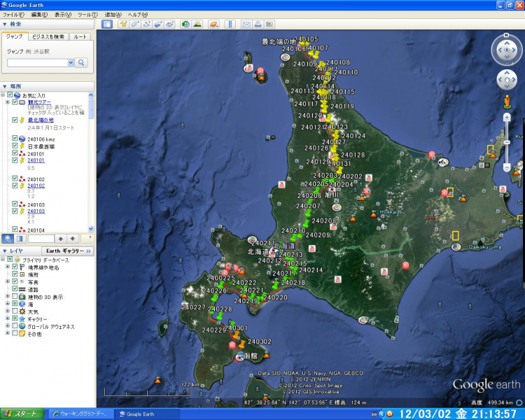
Task: Show historical imagery clock icon
Action: (185, 24)
